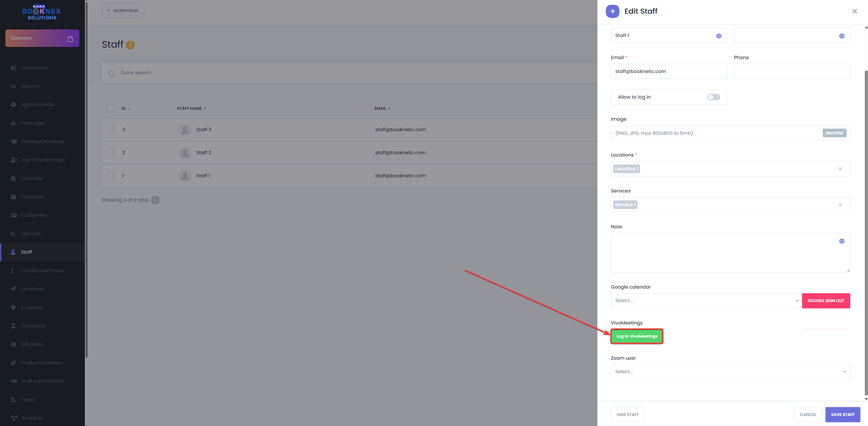Click the Log in VivoMeetings button

tap(637, 336)
